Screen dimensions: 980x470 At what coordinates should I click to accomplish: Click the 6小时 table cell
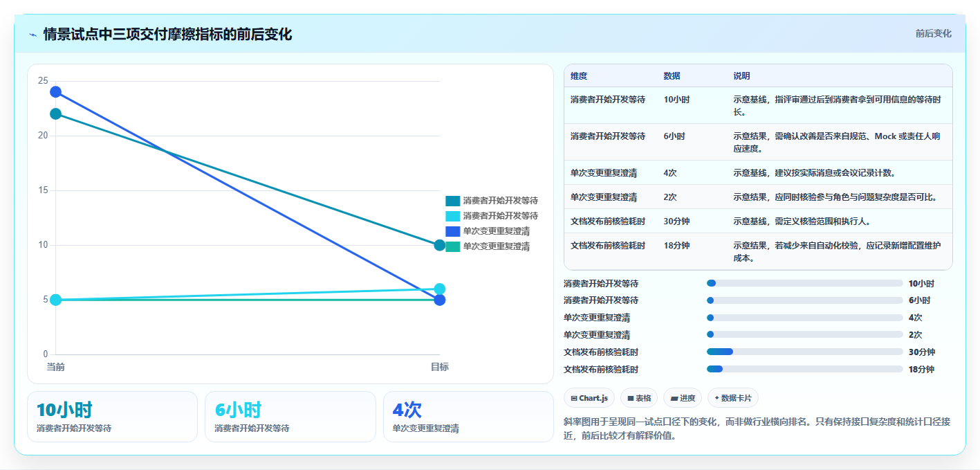[x=674, y=136]
